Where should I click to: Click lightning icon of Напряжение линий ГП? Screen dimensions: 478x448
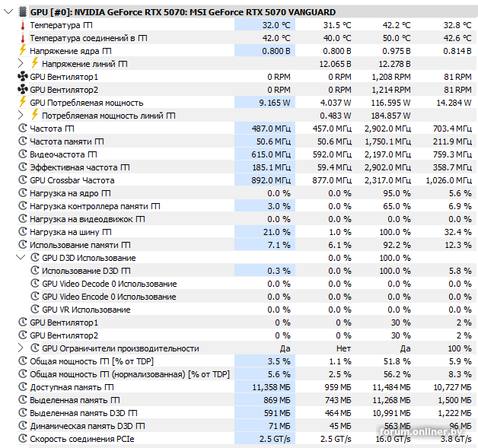point(35,63)
